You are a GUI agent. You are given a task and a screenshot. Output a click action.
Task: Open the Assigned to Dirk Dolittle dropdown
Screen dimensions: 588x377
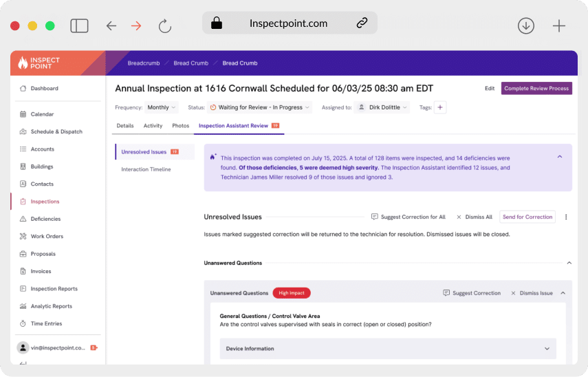point(382,107)
